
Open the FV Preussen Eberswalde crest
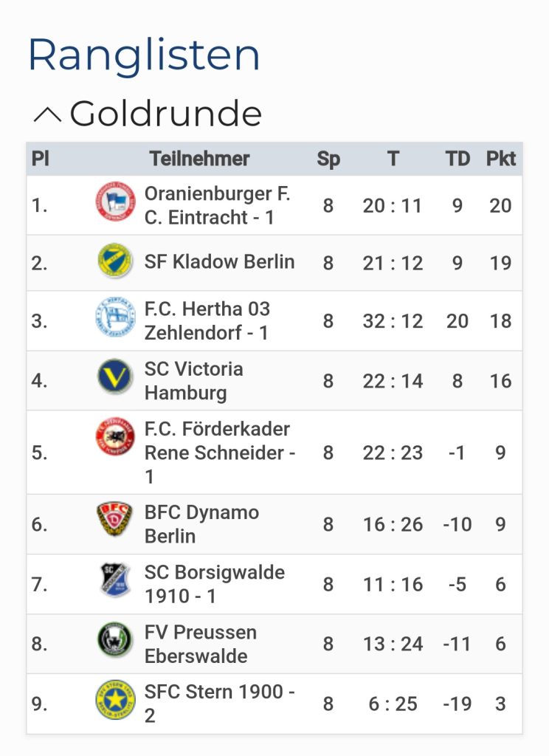(x=115, y=640)
